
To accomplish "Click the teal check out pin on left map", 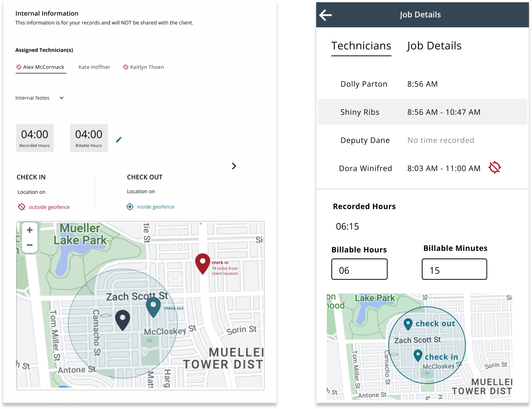I will coord(153,306).
